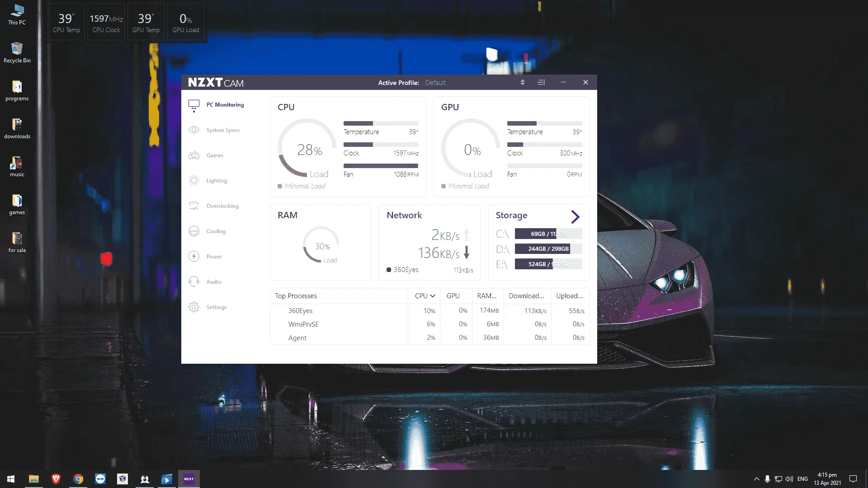Click the Lighting sun icon
Screen dimensions: 868x488
pos(194,181)
